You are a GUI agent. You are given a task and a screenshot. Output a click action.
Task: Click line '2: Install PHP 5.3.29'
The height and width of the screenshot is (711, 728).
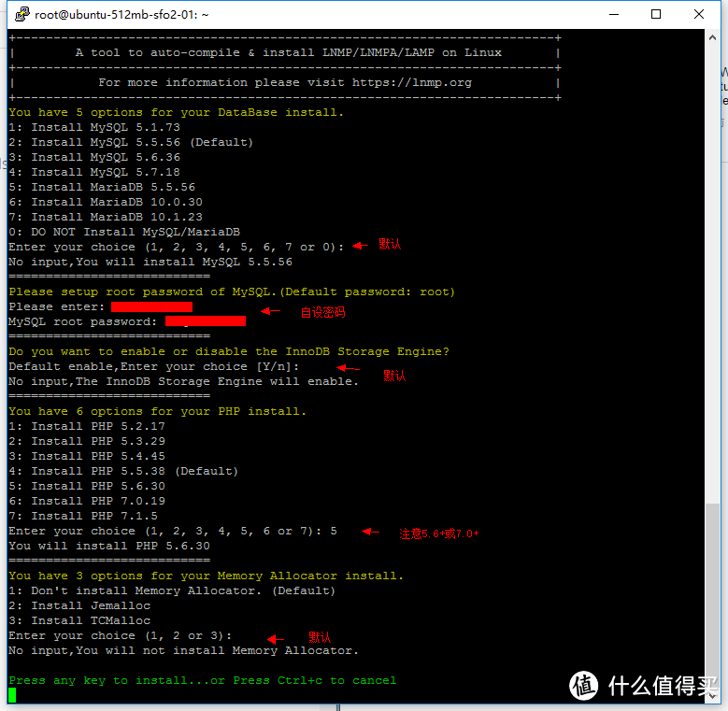(87, 441)
